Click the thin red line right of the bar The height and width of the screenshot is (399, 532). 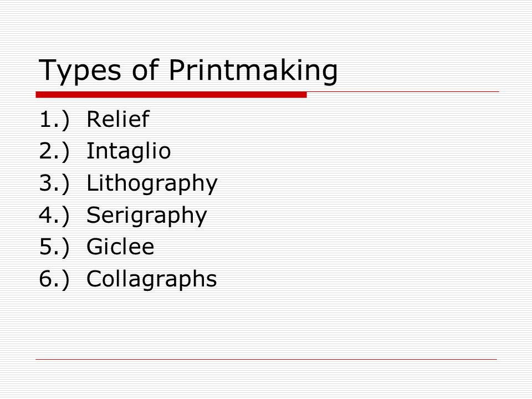point(403,91)
